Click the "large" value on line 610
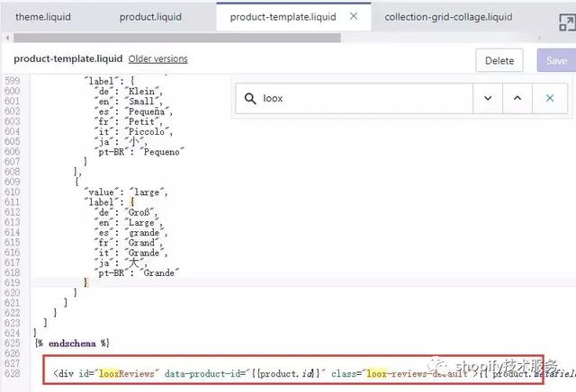576x392 pixels. tap(148, 192)
